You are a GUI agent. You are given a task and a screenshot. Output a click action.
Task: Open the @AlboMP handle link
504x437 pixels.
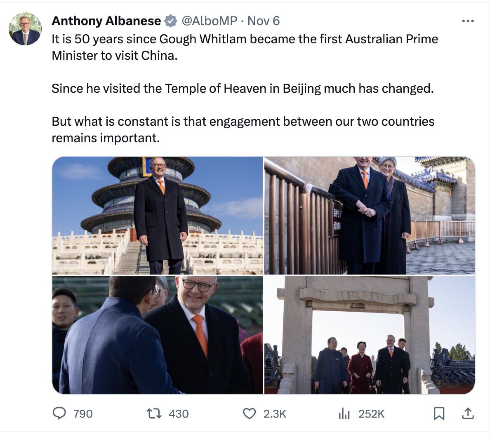210,21
